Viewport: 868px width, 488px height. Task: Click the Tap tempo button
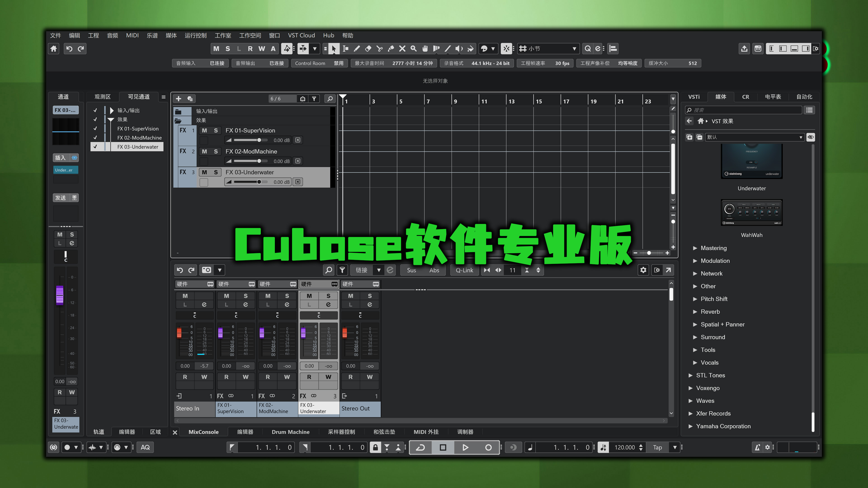tap(657, 447)
